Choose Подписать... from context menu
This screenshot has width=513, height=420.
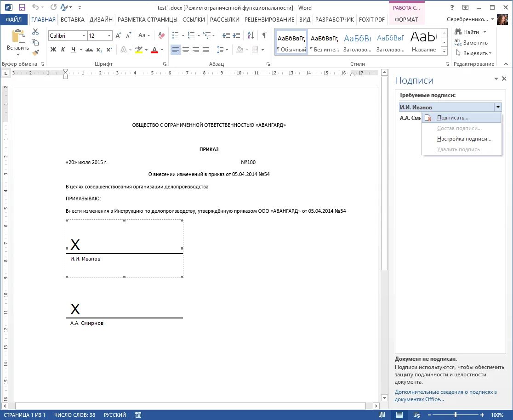[462, 118]
